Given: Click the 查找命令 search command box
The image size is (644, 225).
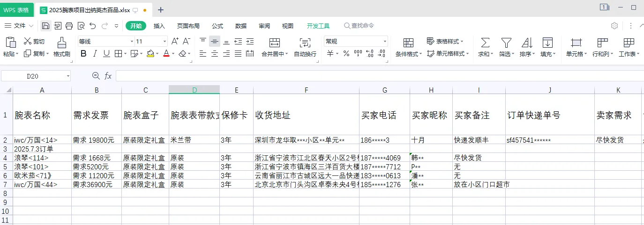Looking at the screenshot, I should coord(359,26).
